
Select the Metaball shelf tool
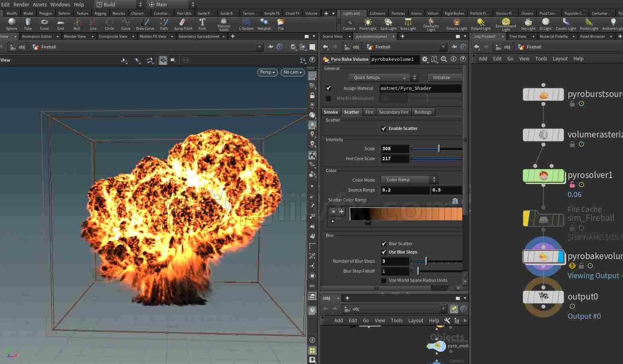264,24
